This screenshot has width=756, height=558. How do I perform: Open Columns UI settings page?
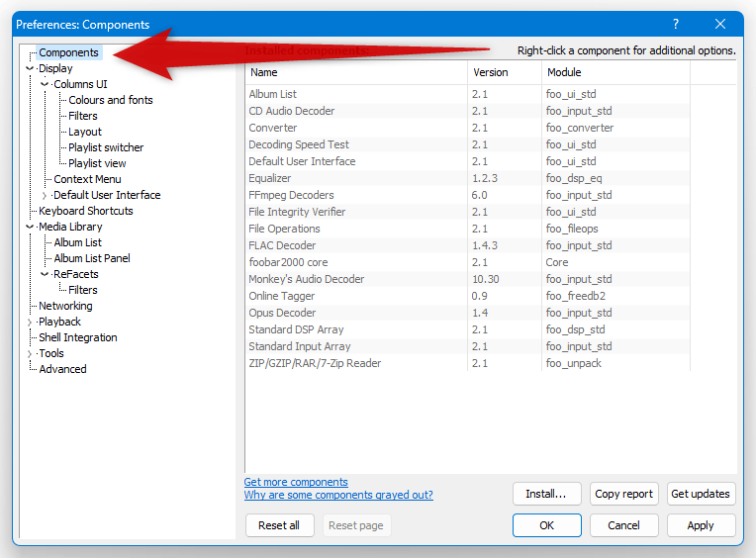[x=80, y=84]
